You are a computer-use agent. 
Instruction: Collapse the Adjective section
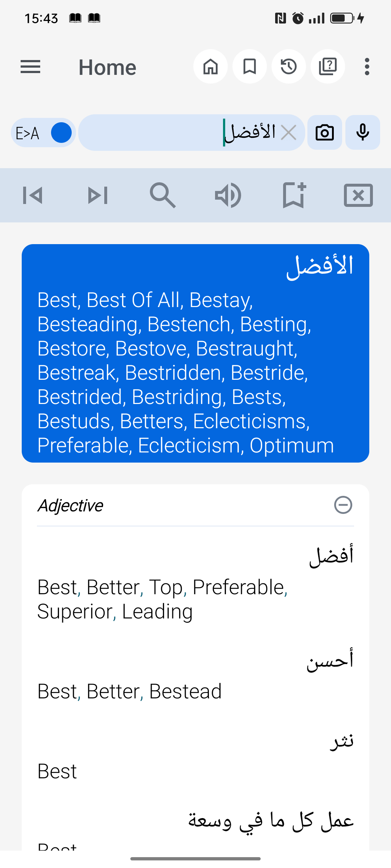tap(343, 505)
